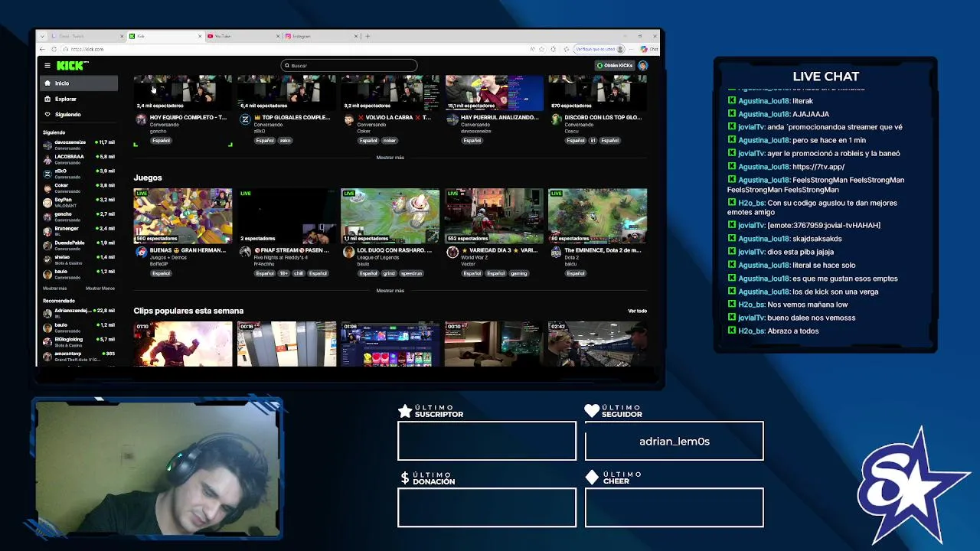Open Brunenger channel in sidebar

[78, 231]
